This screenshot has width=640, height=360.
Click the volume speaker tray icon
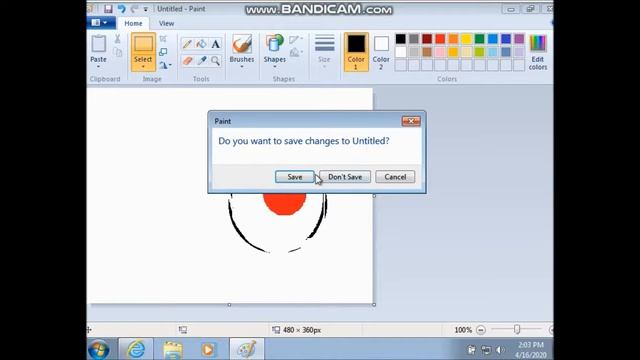coord(500,350)
